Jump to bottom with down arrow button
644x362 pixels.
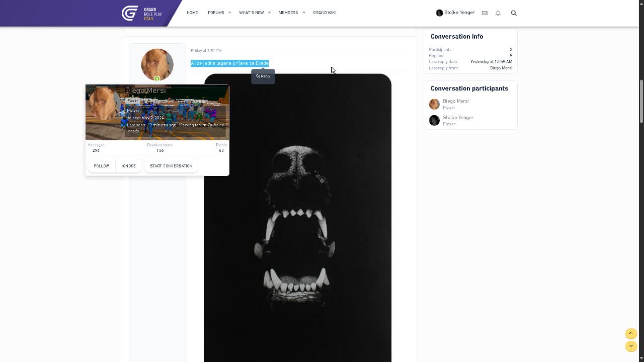(631, 346)
